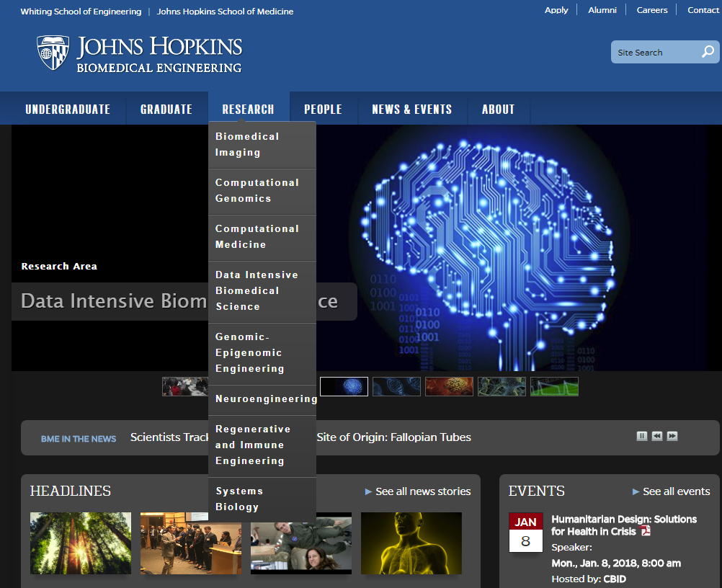Open the About menu

[498, 109]
